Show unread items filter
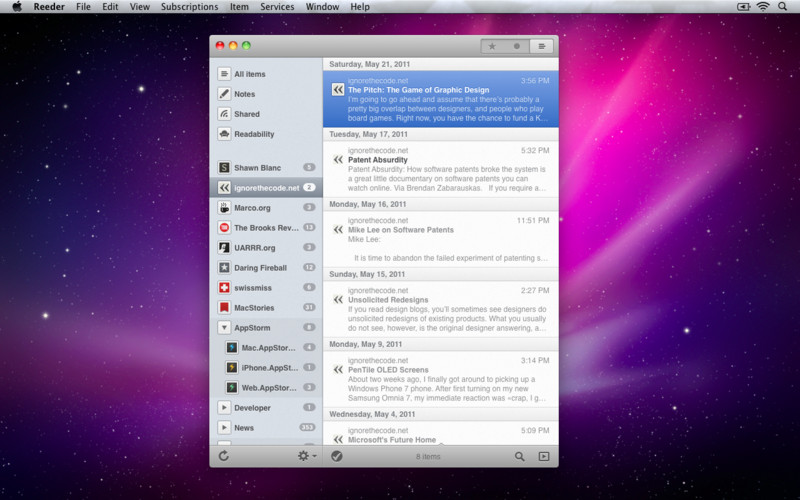 click(x=516, y=46)
